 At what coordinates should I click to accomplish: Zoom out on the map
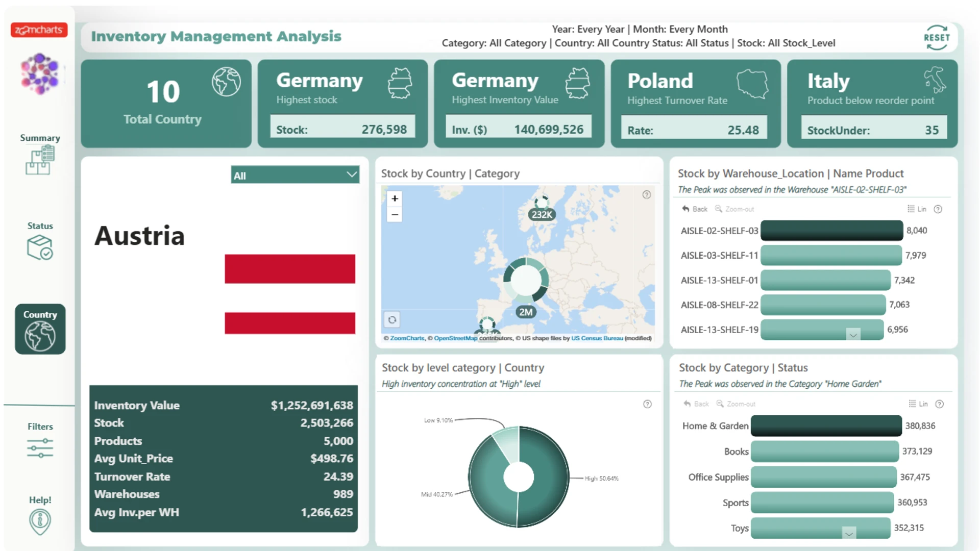tap(395, 215)
